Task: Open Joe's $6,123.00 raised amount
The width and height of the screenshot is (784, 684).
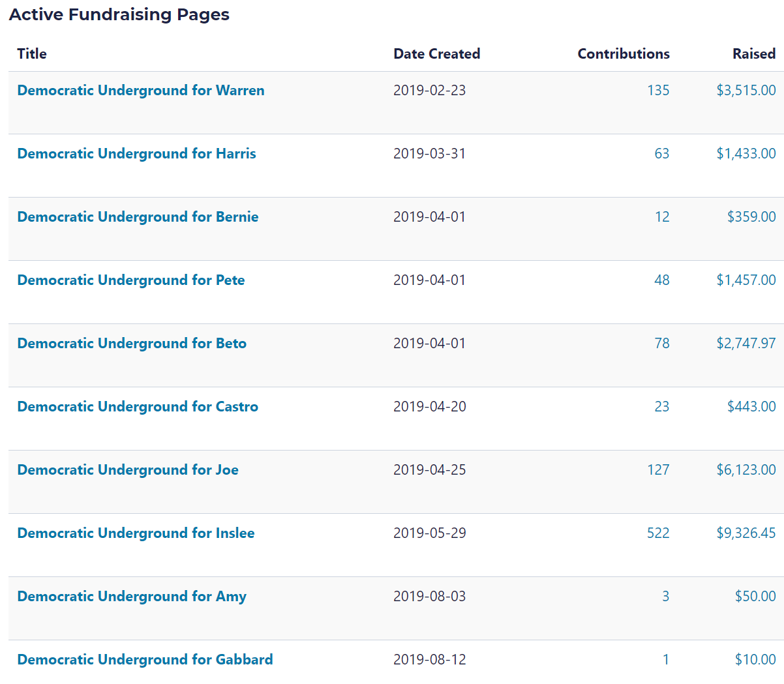Action: coord(746,470)
